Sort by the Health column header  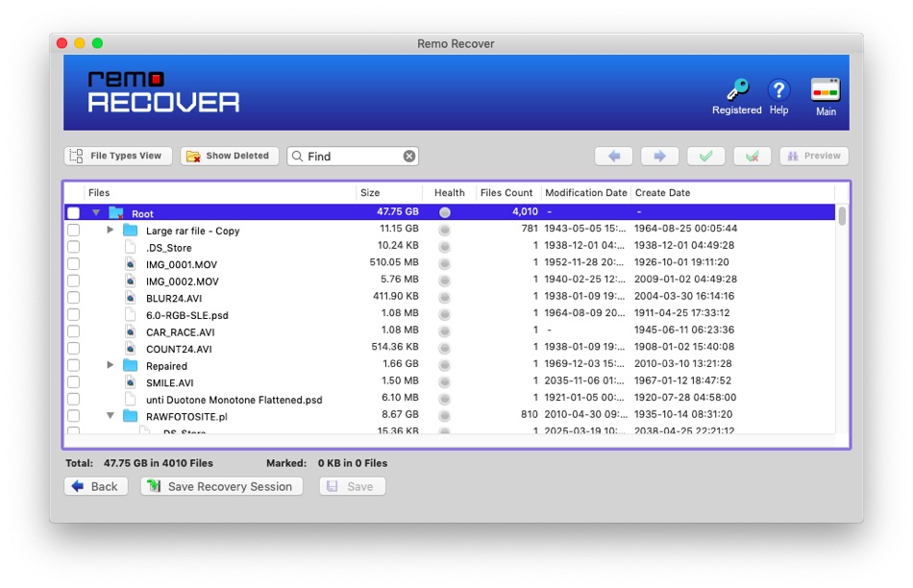tap(450, 193)
